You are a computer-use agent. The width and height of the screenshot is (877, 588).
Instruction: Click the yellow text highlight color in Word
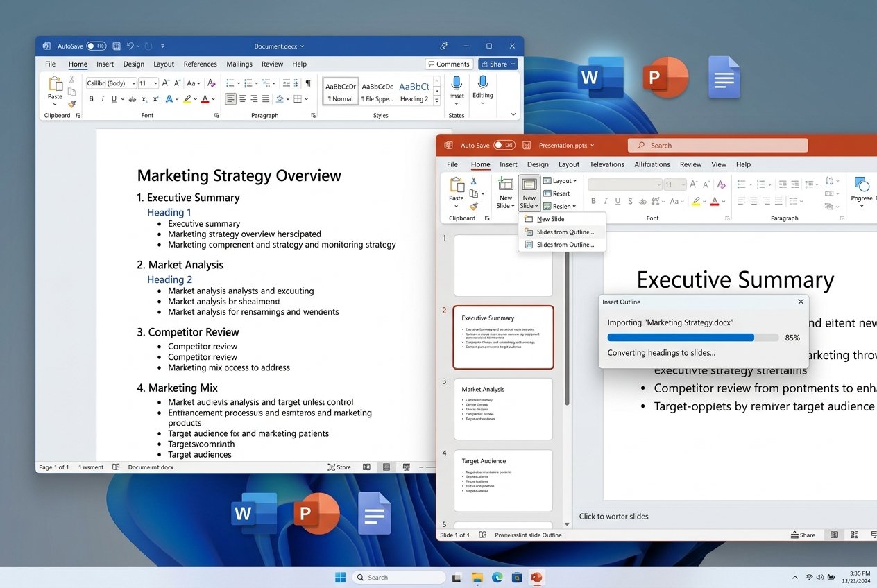tap(187, 99)
